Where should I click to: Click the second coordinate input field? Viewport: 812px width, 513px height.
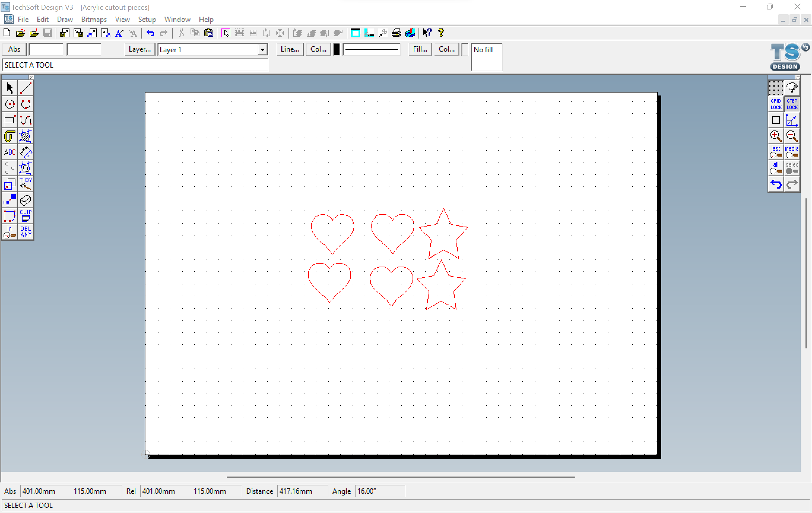tap(84, 50)
